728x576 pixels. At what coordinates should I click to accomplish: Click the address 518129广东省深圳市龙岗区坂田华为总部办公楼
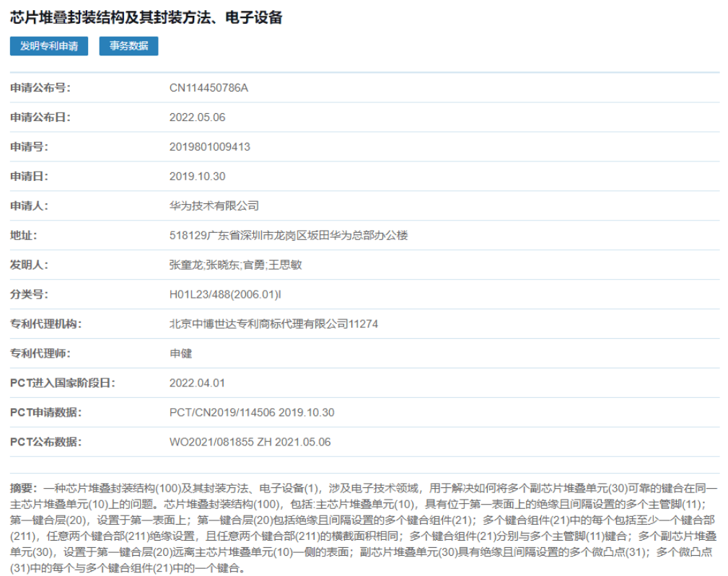click(289, 236)
